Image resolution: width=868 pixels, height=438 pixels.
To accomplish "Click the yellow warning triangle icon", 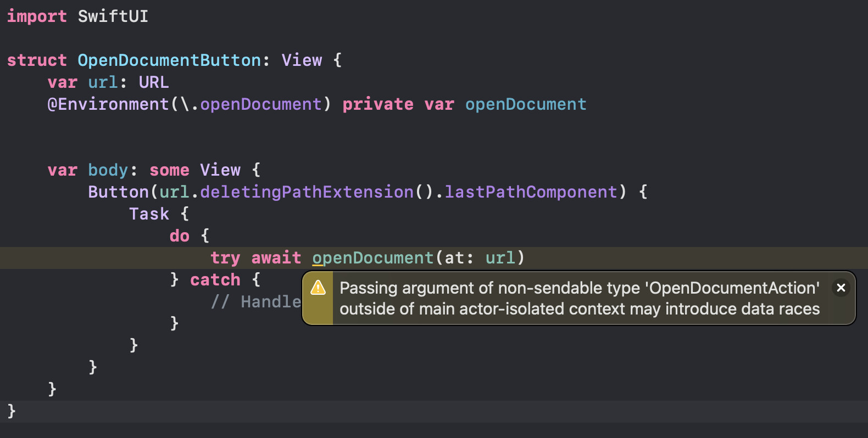I will pos(318,288).
